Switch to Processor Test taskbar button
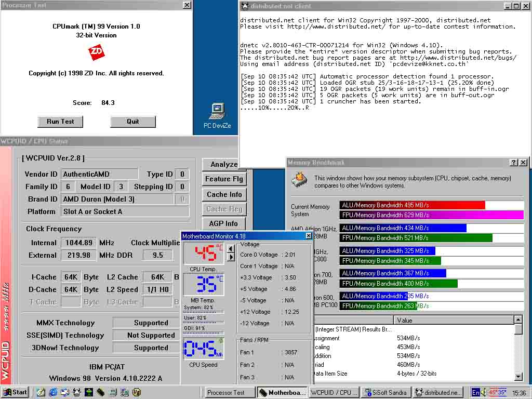532x399 pixels. (230, 393)
